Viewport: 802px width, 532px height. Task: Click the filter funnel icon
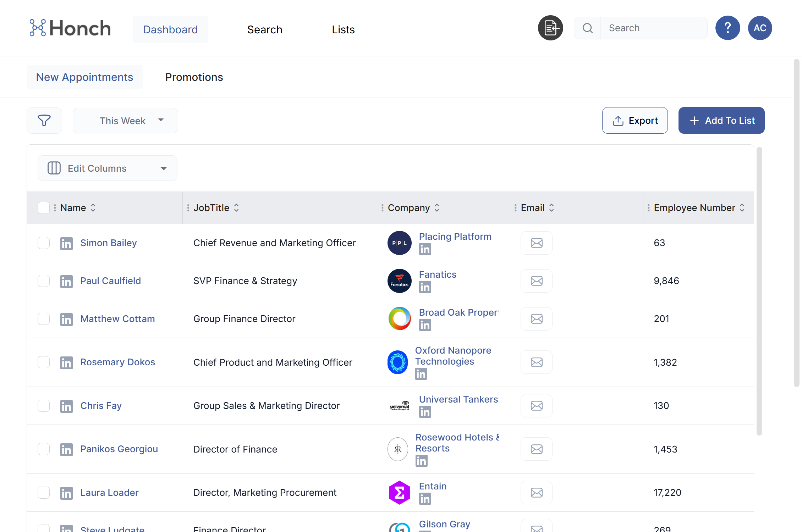(x=44, y=121)
